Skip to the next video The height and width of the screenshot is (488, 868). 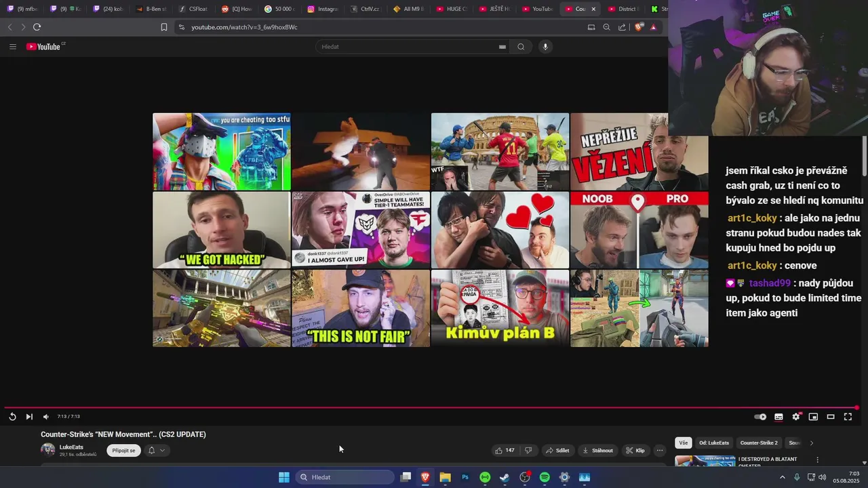click(x=29, y=417)
